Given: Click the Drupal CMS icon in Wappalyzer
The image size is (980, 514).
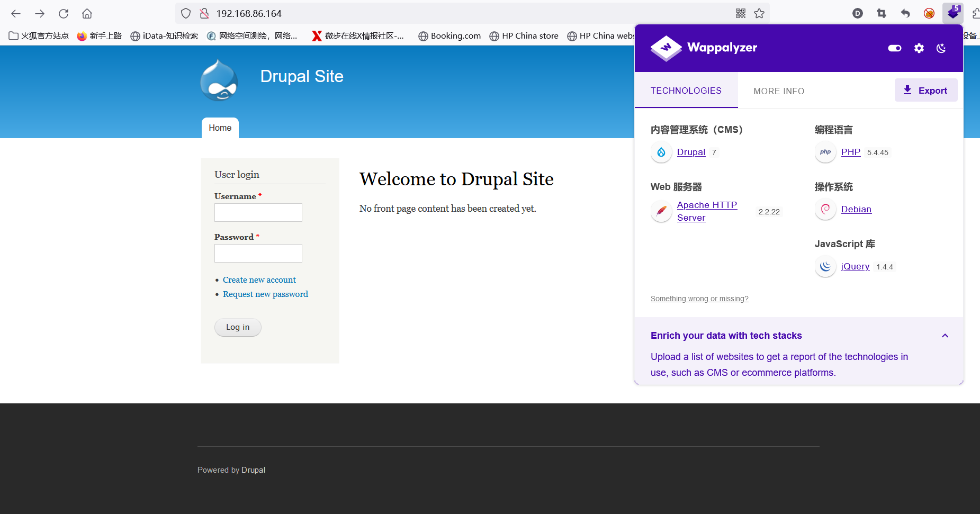Looking at the screenshot, I should point(661,152).
